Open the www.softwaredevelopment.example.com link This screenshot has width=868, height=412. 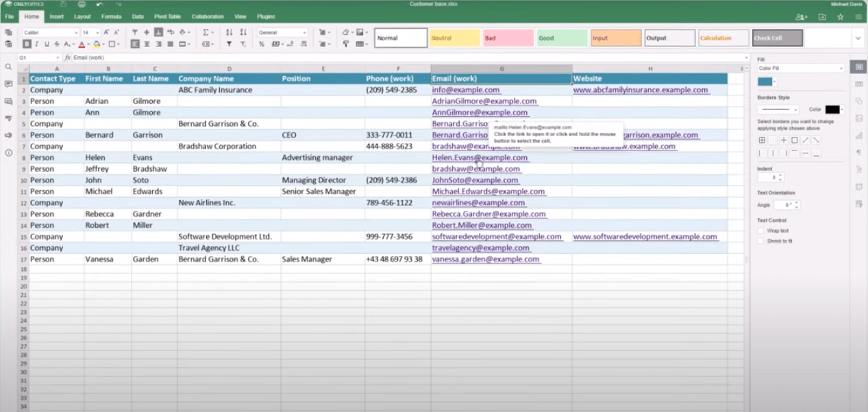(x=645, y=237)
